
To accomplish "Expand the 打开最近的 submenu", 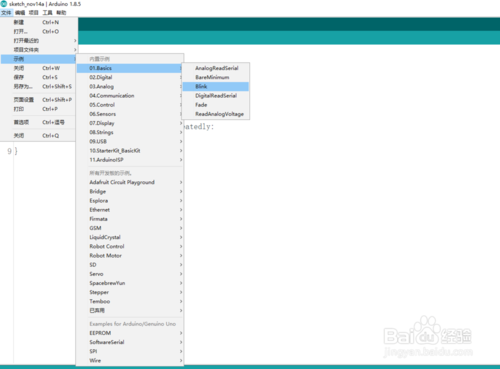I will click(39, 41).
